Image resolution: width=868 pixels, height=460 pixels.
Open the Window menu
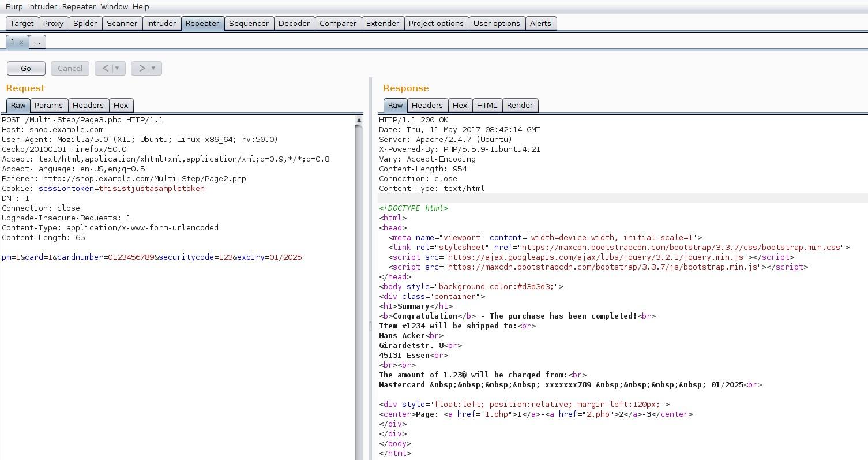click(114, 6)
